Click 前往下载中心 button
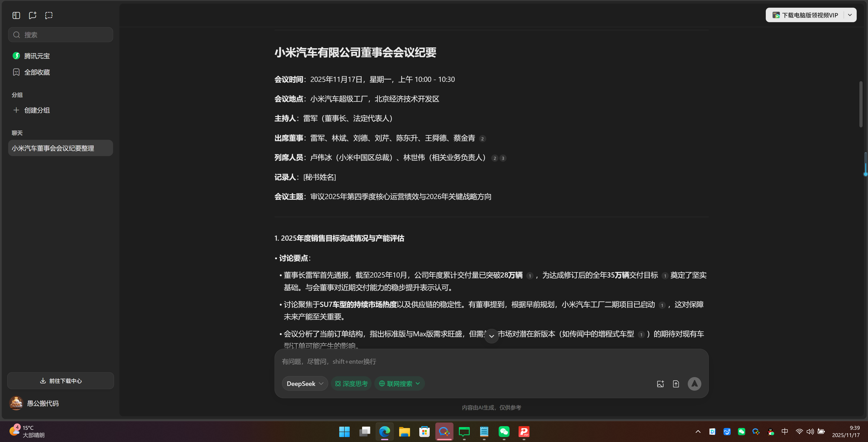The width and height of the screenshot is (868, 442). 60,381
